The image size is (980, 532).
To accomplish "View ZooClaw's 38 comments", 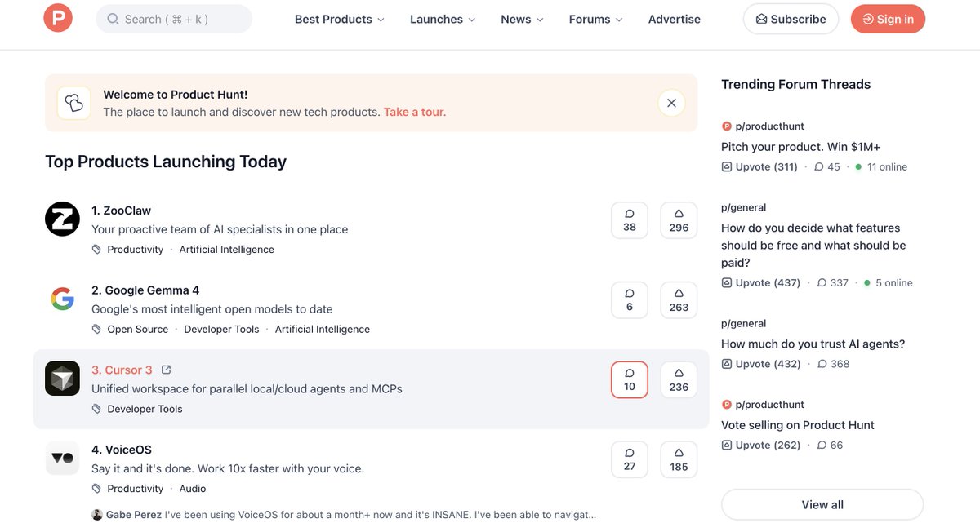I will tap(630, 220).
